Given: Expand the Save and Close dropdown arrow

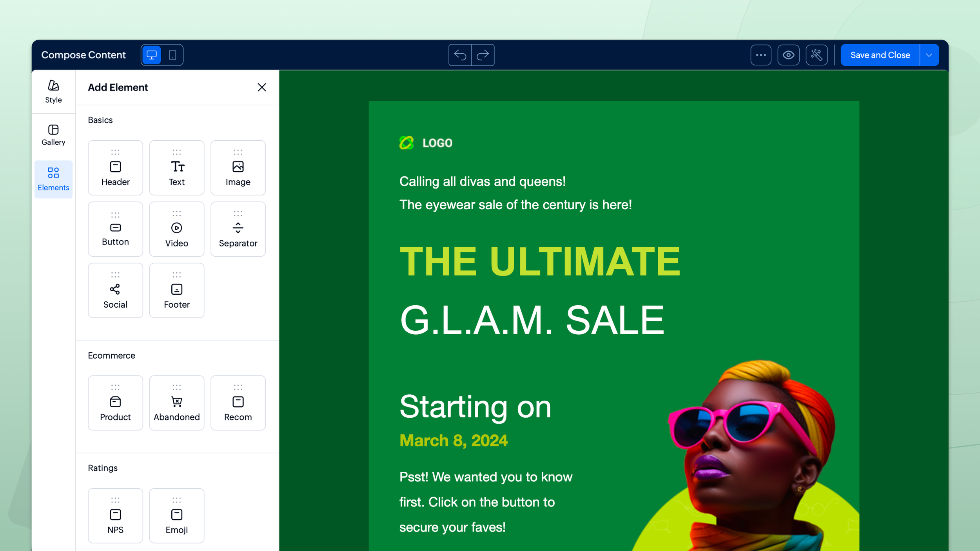Looking at the screenshot, I should (929, 55).
